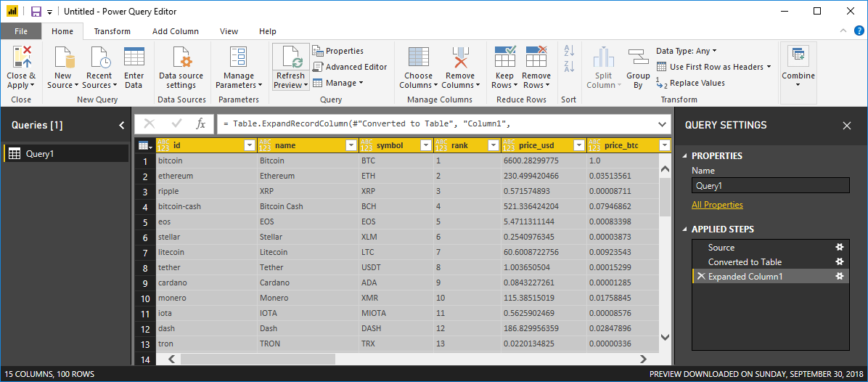868x382 pixels.
Task: Open query Properties
Action: 337,51
